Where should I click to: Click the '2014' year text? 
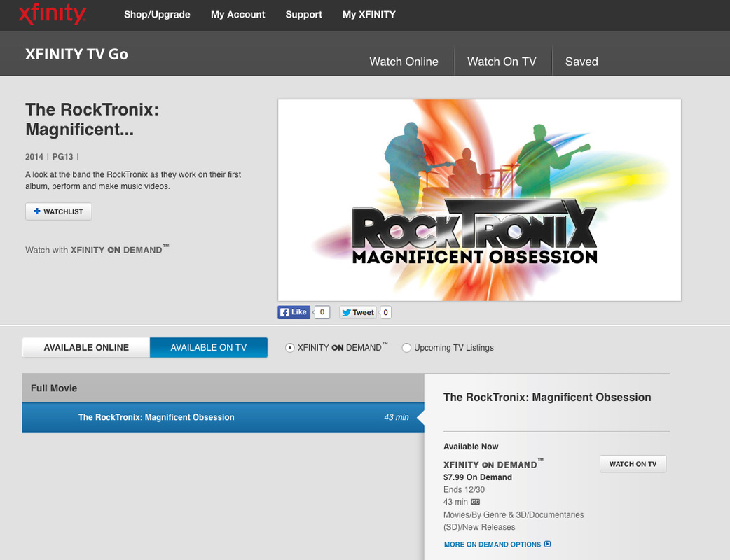point(34,157)
